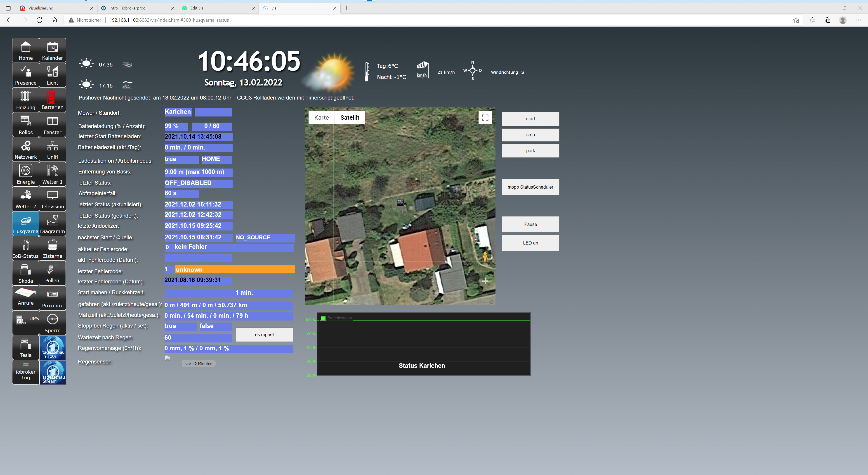
Task: Open browser settings and more menu
Action: tap(858, 20)
